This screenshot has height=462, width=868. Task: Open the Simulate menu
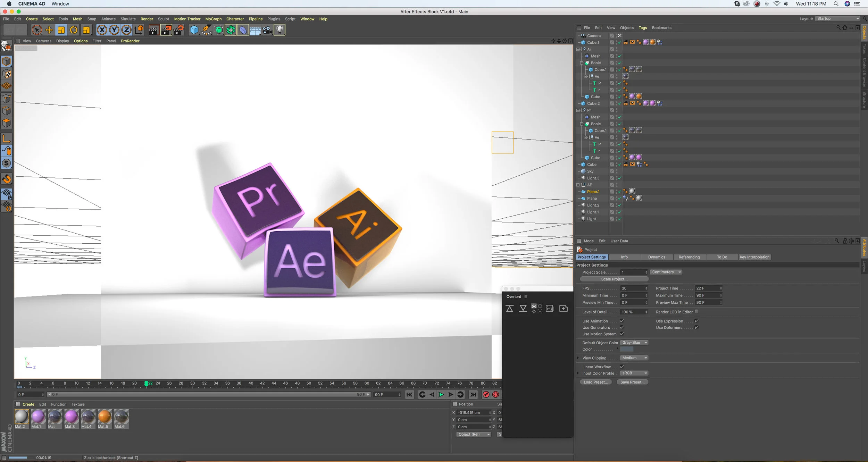point(128,19)
